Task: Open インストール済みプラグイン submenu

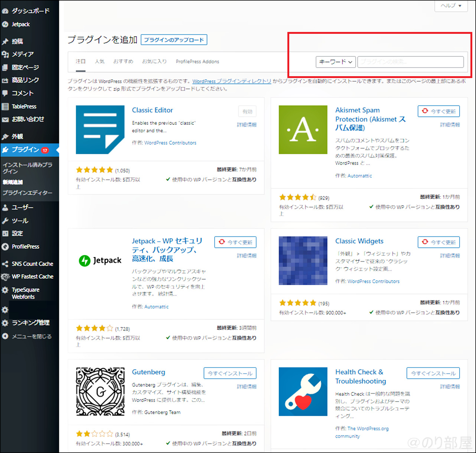Action: pos(28,168)
